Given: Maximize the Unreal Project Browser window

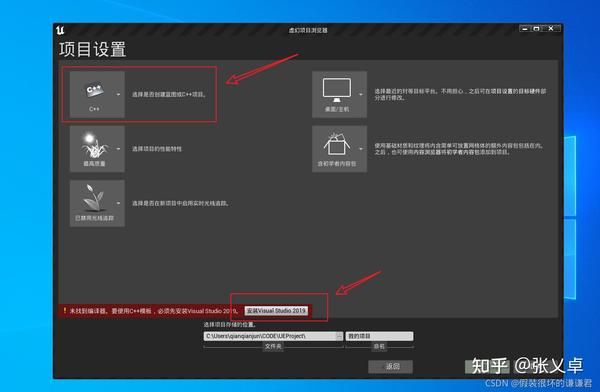Looking at the screenshot, I should tap(536, 29).
